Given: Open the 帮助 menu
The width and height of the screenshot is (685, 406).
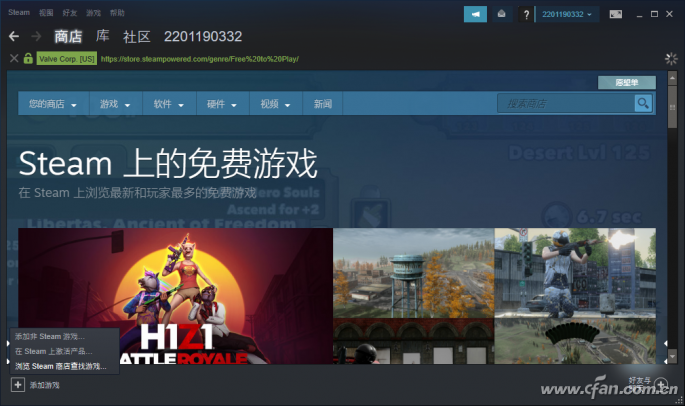Looking at the screenshot, I should click(117, 13).
